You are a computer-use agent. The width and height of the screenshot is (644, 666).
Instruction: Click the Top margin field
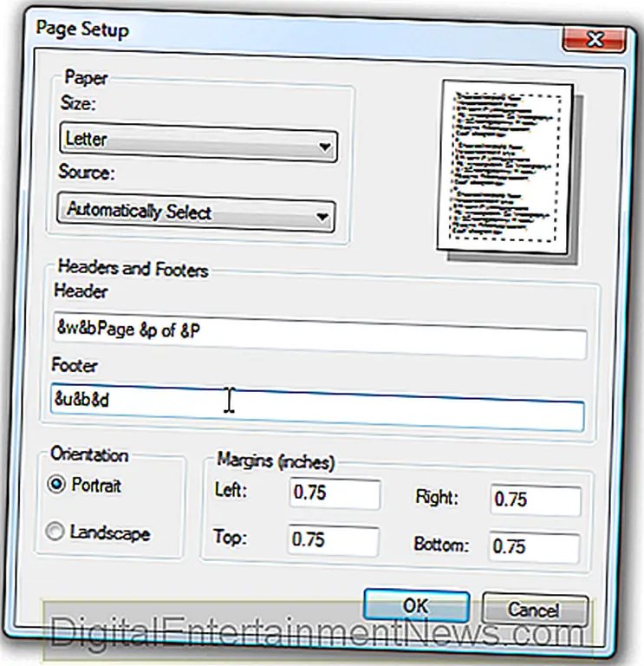333,540
